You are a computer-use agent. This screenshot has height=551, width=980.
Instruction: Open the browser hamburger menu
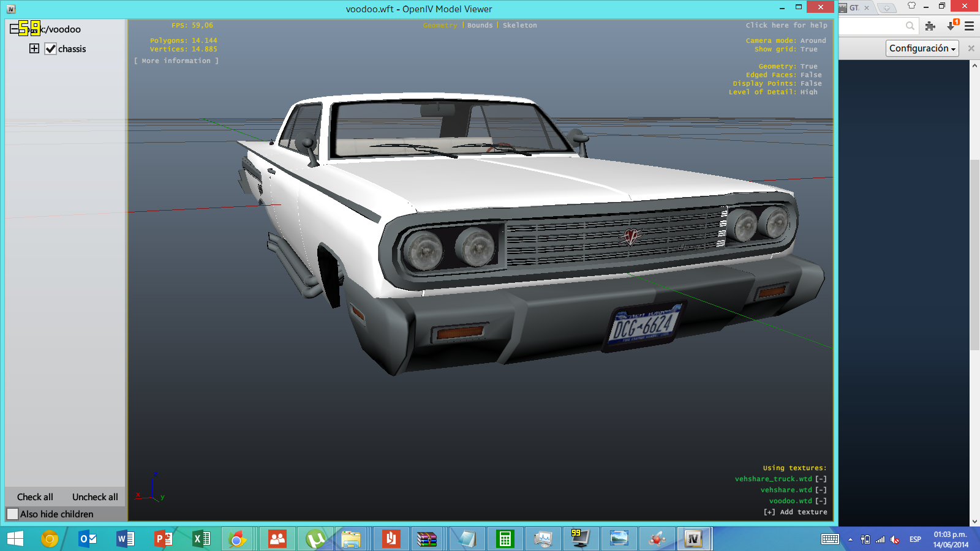tap(969, 26)
